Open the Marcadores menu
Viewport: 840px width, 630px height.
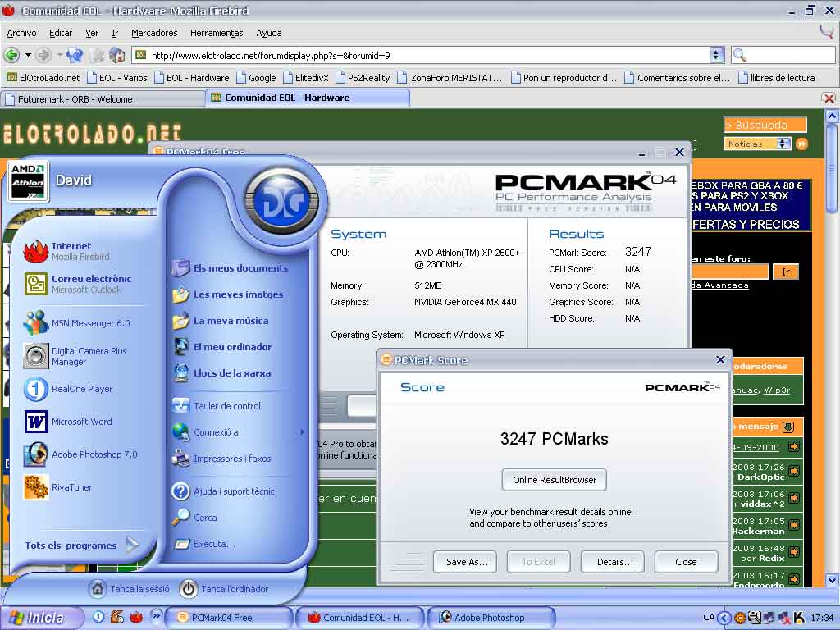(154, 33)
